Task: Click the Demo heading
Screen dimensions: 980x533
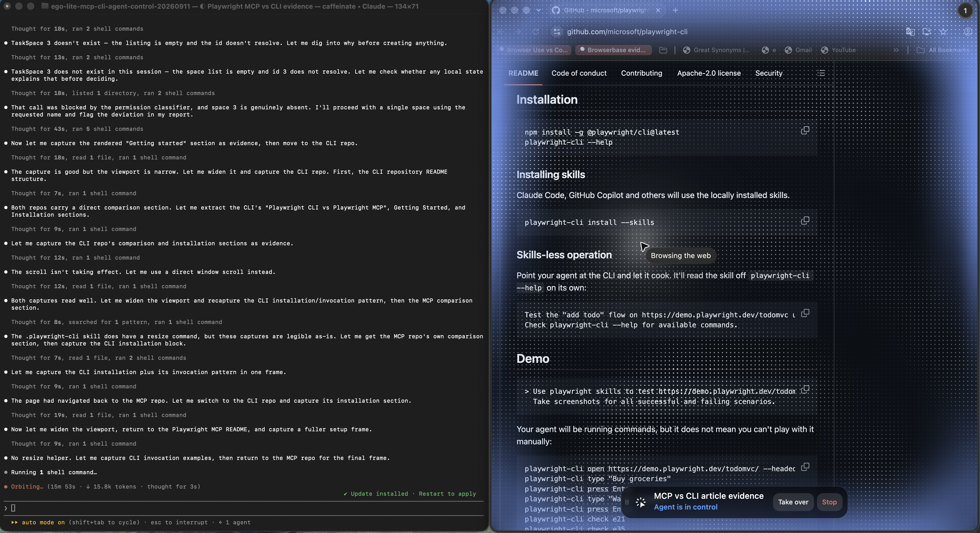Action: coord(533,359)
